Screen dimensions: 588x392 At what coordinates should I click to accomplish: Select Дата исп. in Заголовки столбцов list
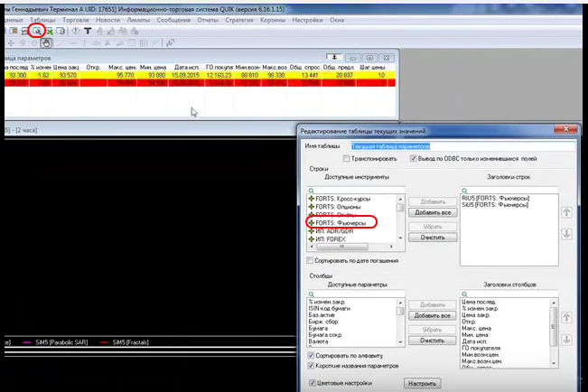tap(474, 341)
